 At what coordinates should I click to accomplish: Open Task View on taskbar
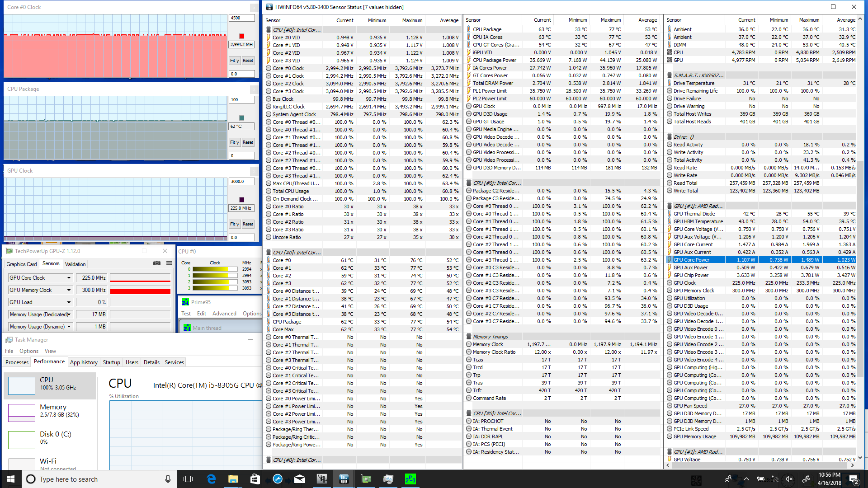(188, 479)
